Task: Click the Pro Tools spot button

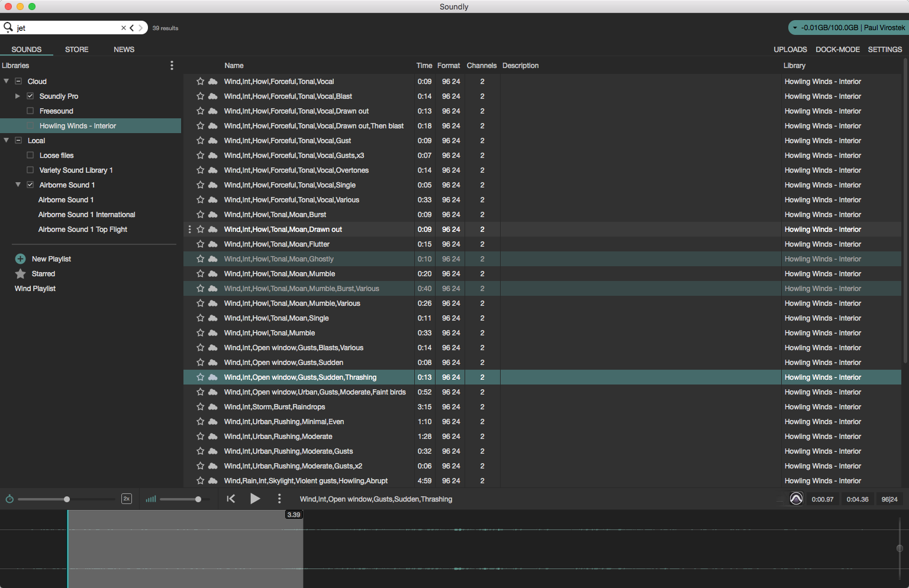Action: point(796,499)
